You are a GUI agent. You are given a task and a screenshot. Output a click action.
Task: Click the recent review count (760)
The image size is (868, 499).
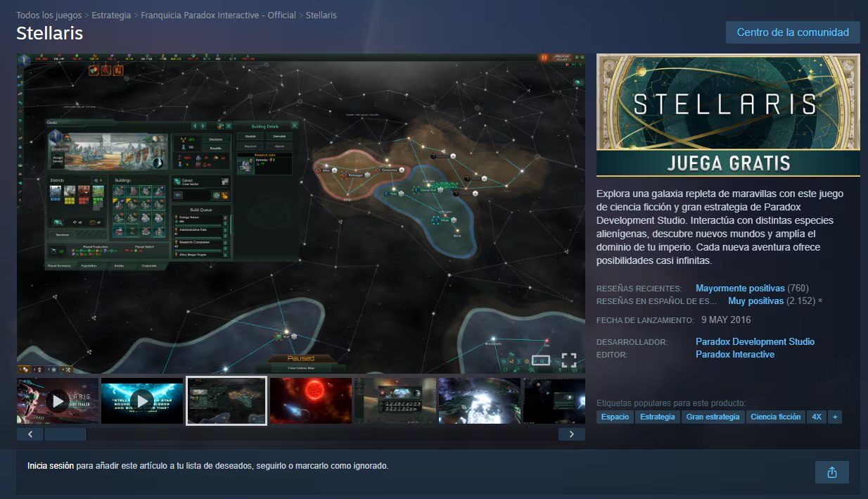(x=798, y=289)
